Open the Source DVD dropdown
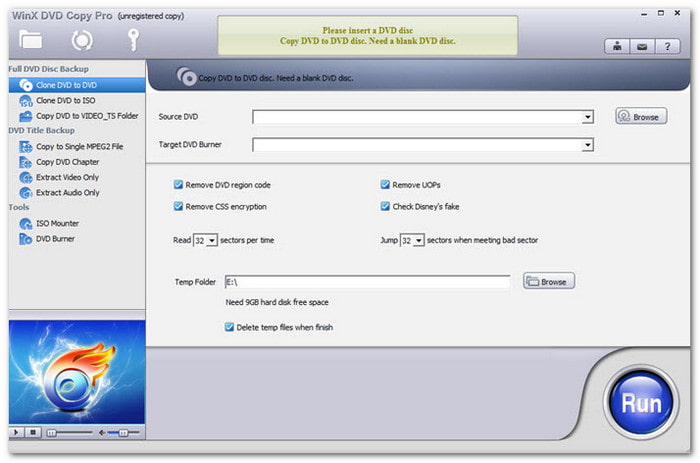This screenshot has width=700, height=463. point(588,117)
